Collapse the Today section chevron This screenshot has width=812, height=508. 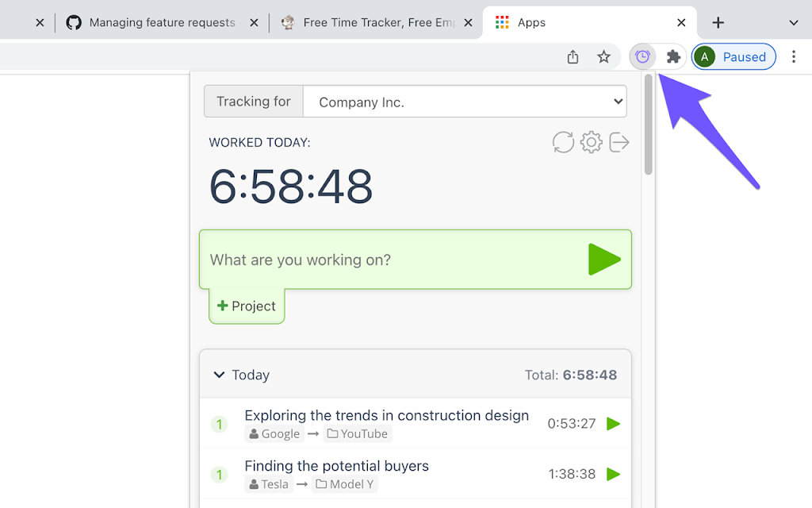tap(219, 375)
